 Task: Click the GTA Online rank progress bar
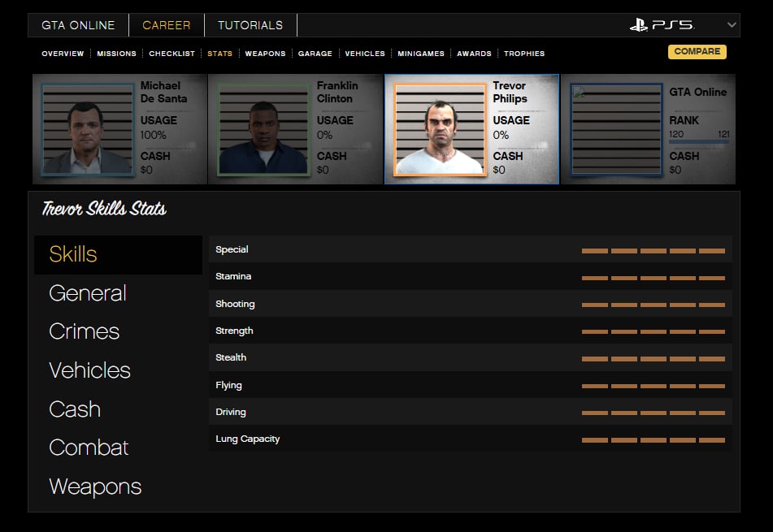tap(699, 142)
